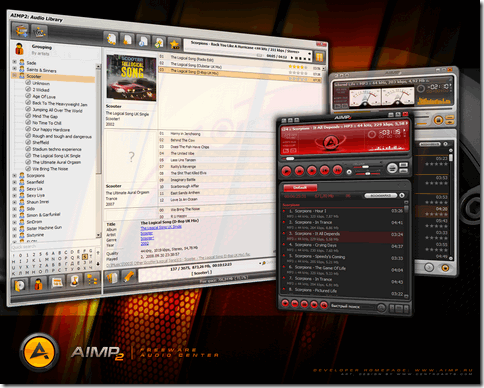Select album Mind The Gap under Scooter
The image size is (484, 388).
[45, 116]
